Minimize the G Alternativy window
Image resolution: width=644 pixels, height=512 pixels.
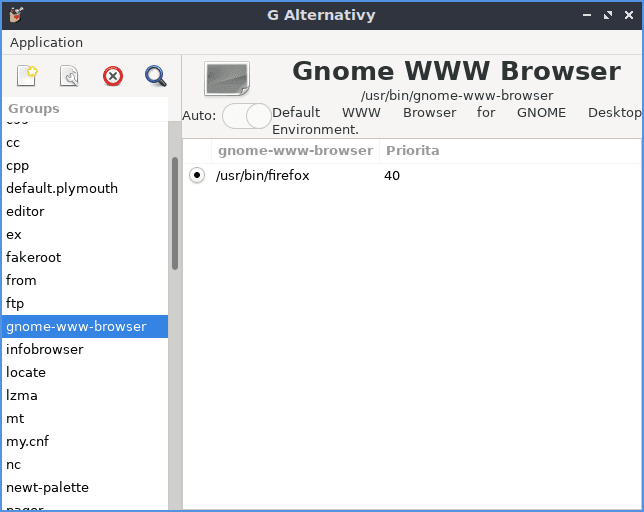[587, 15]
